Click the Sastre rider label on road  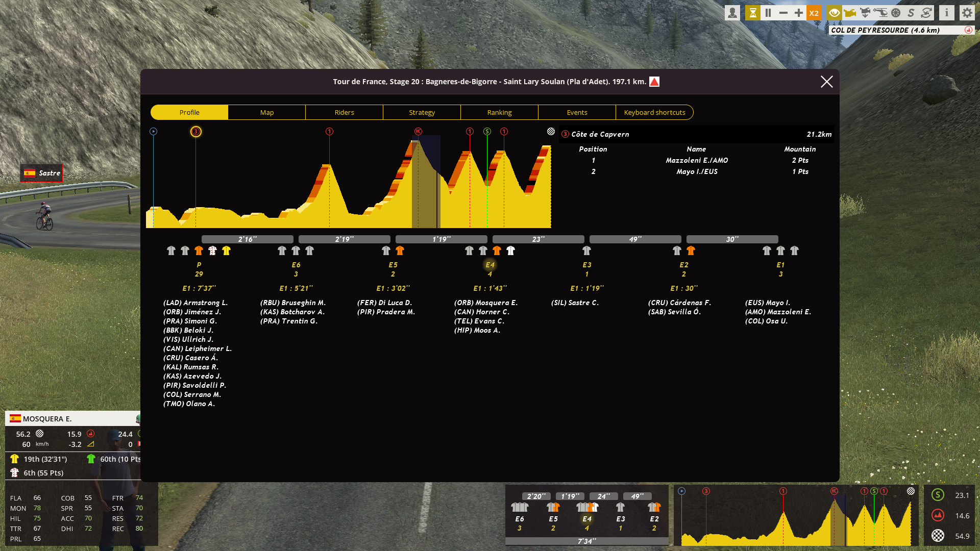42,173
